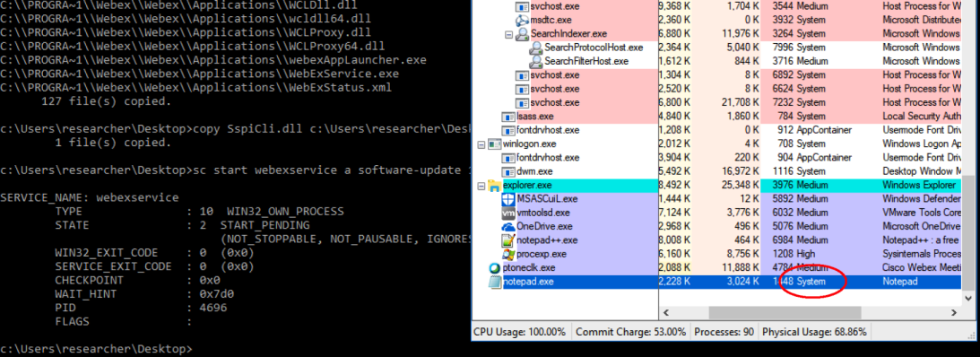Select the ptoneclk.exe Webex icon

(x=494, y=267)
